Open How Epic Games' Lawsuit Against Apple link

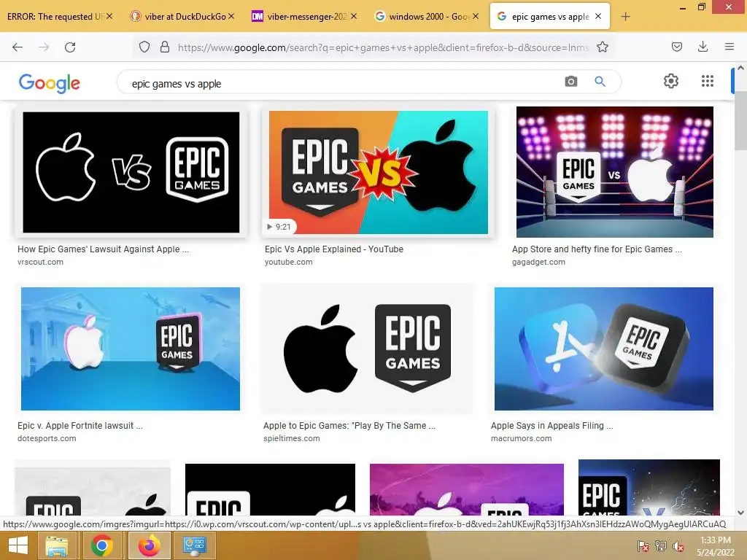(x=103, y=249)
